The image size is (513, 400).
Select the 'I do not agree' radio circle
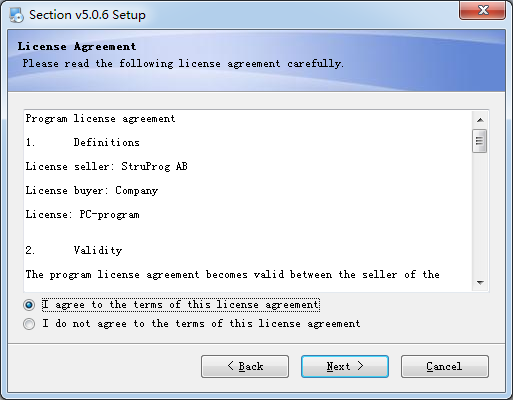coord(29,324)
